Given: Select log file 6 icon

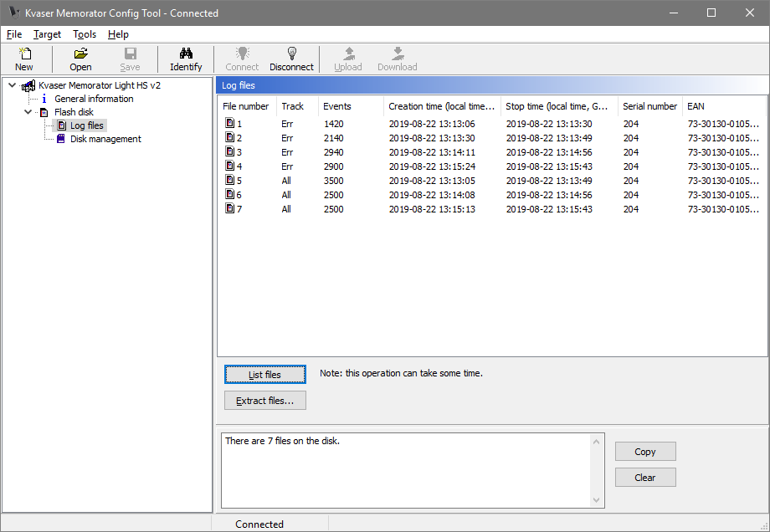Looking at the screenshot, I should pos(229,194).
